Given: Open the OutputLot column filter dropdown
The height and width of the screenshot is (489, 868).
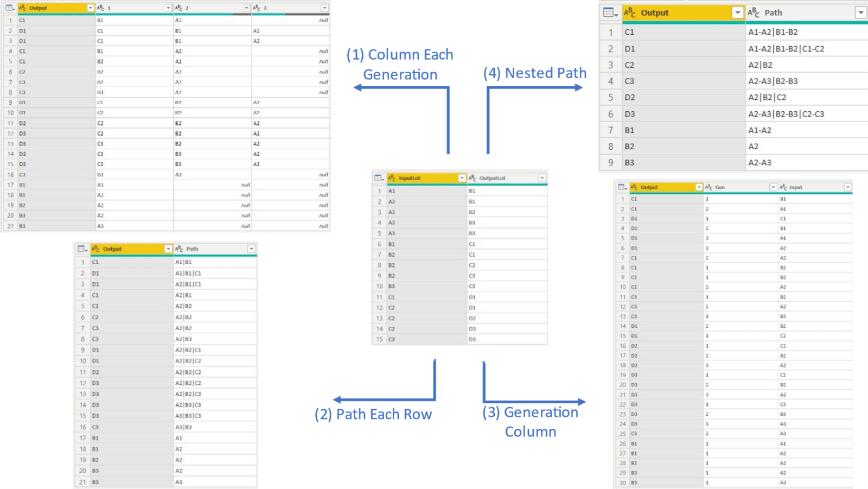Looking at the screenshot, I should click(x=542, y=178).
